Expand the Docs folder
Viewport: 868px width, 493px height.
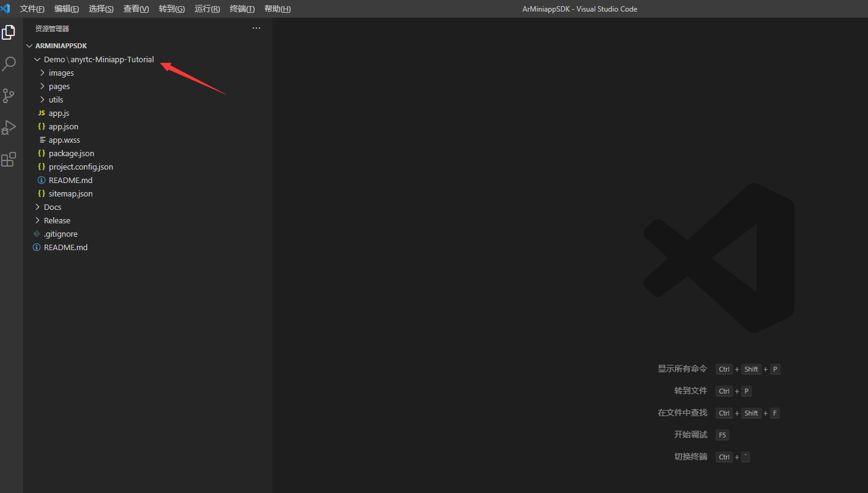(52, 207)
